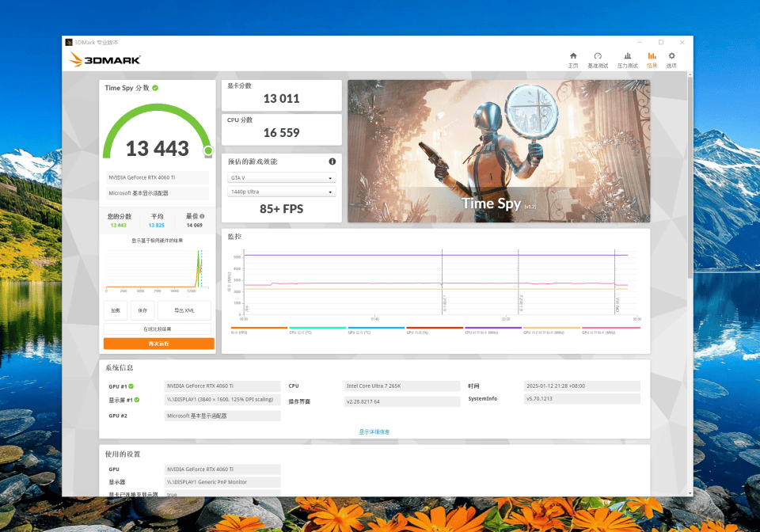Screen dimensions: 760x532
Task: Click the 显卡分数 13 011 score card
Action: click(x=282, y=95)
